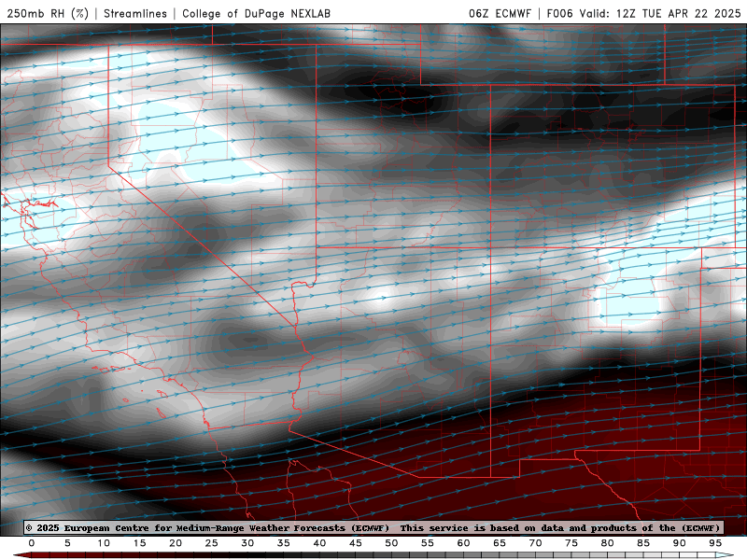The width and height of the screenshot is (747, 560).
Task: Click the "25" colorbar scale label
Action: (212, 543)
